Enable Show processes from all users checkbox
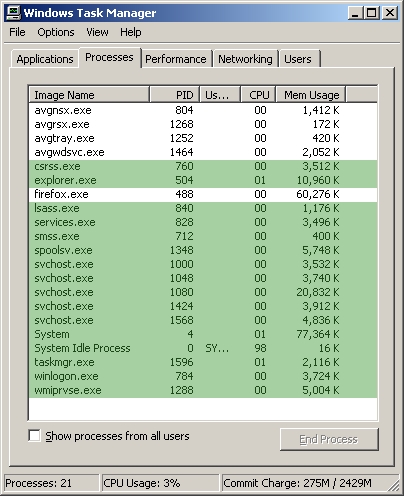 click(x=34, y=436)
